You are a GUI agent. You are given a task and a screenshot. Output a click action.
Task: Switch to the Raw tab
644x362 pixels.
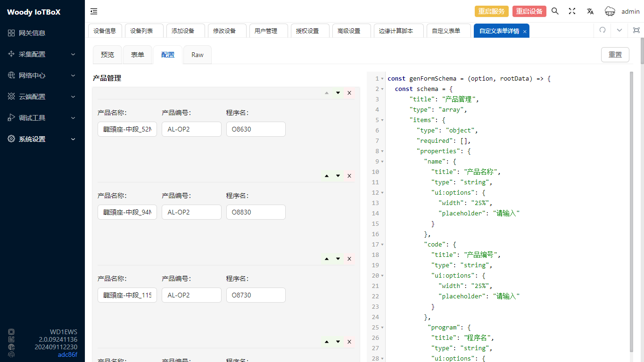(197, 55)
